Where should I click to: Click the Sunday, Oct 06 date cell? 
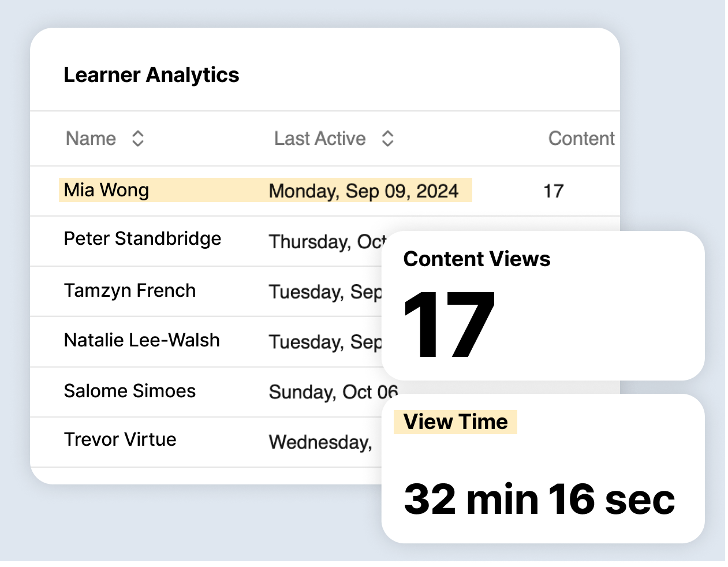click(333, 392)
